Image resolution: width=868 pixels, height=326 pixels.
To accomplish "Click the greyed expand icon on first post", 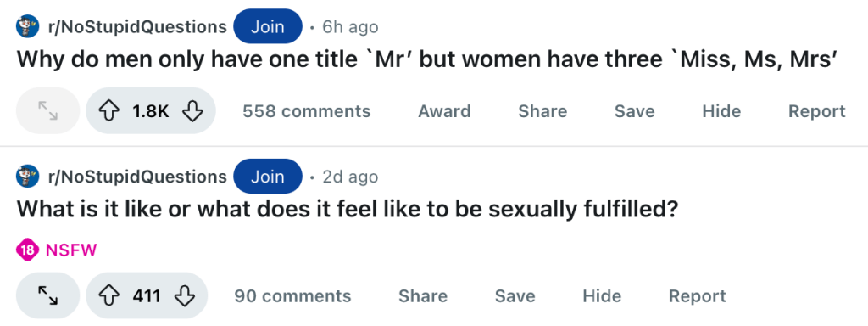I will tap(48, 111).
